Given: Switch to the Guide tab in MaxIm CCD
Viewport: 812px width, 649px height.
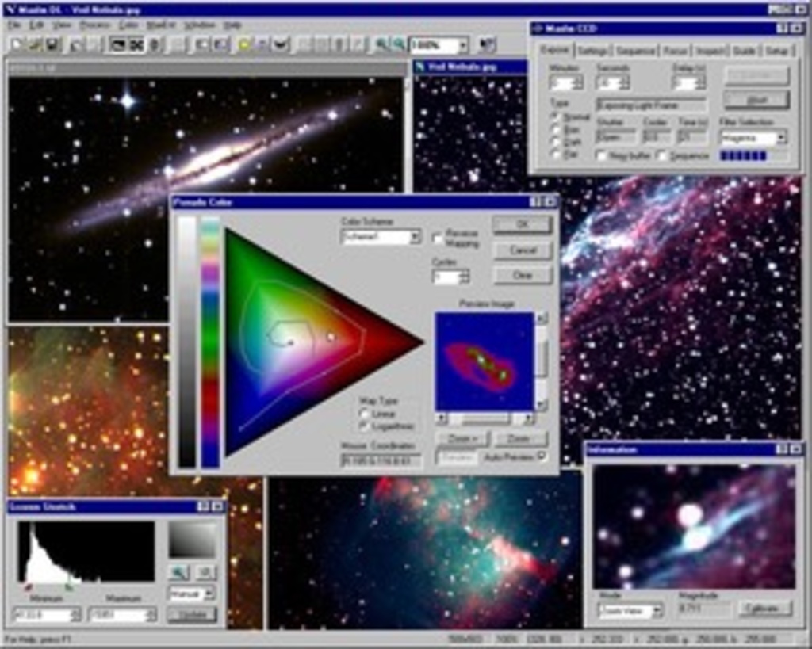Looking at the screenshot, I should (x=745, y=51).
